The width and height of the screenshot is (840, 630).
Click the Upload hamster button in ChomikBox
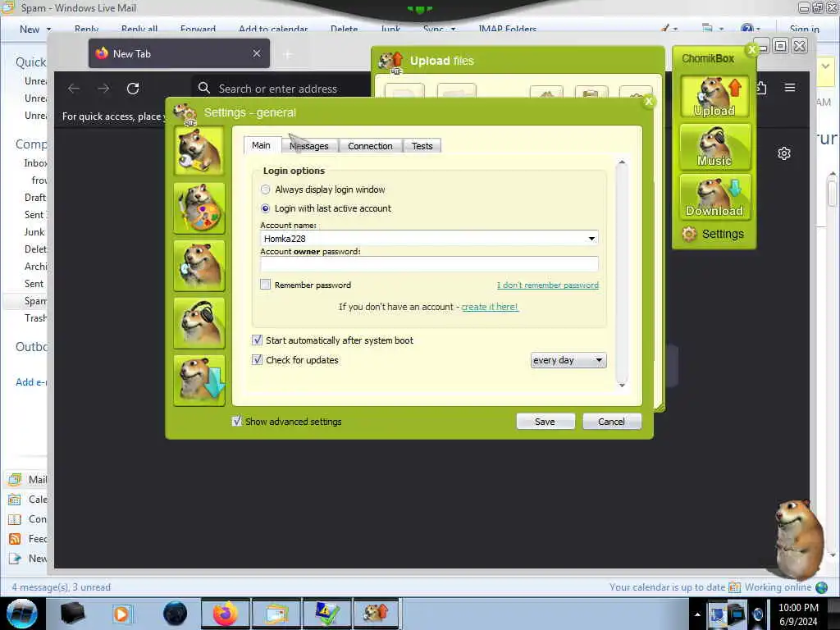click(714, 97)
